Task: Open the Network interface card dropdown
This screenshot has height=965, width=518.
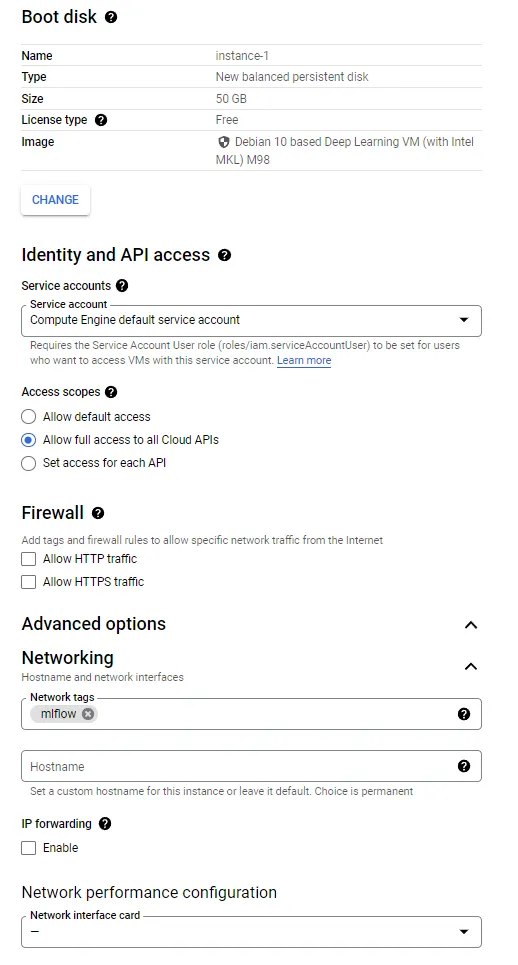Action: coord(251,932)
